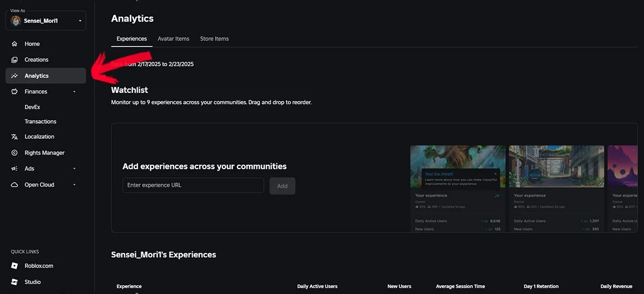This screenshot has height=294, width=644.
Task: Click the Finances icon in sidebar
Action: tap(15, 92)
